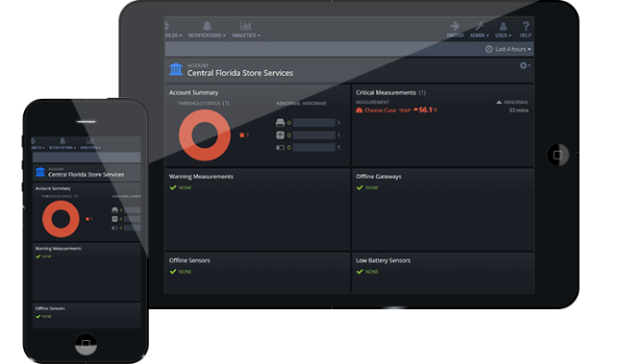624x364 pixels.
Task: Tap the tablet home button
Action: pos(558,155)
